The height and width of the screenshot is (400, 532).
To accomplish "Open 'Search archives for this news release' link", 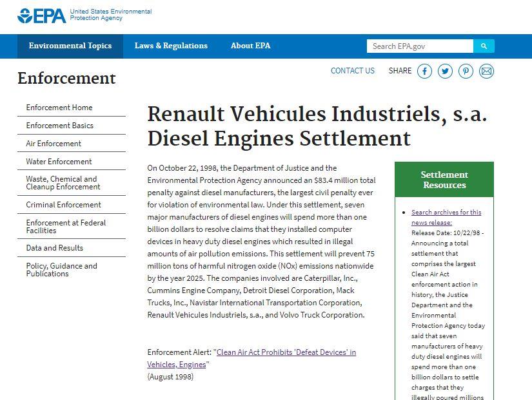I will [446, 217].
